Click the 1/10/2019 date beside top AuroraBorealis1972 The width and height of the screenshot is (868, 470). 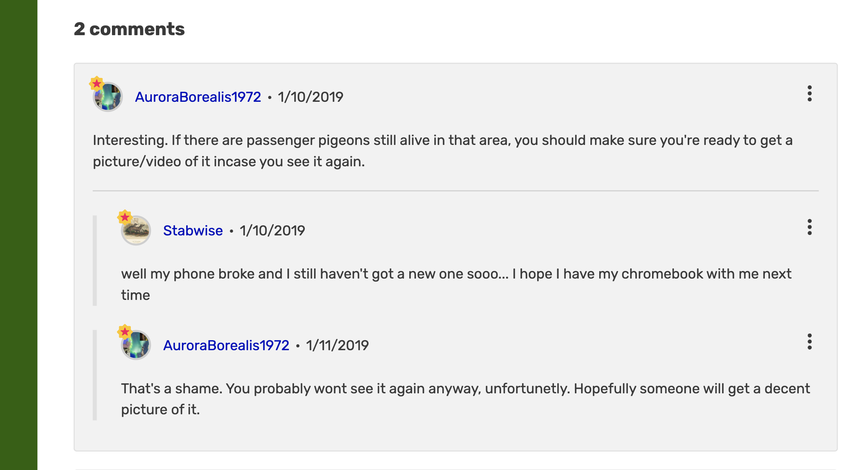(310, 97)
